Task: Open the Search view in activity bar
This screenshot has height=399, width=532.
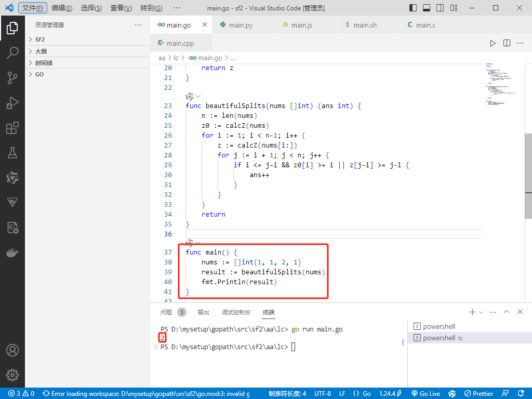Action: pyautogui.click(x=12, y=53)
